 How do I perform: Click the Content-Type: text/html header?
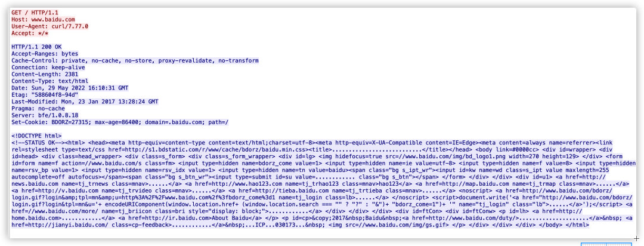[x=49, y=81]
